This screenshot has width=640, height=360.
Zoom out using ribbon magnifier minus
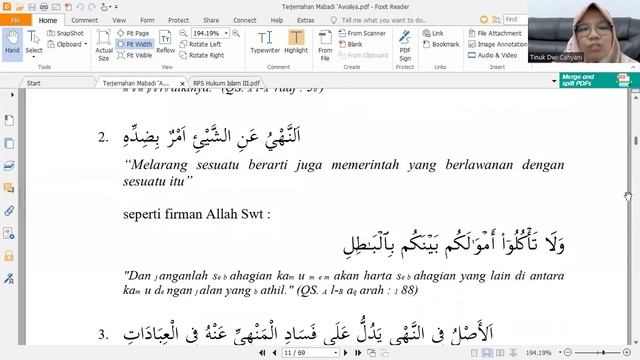click(184, 33)
